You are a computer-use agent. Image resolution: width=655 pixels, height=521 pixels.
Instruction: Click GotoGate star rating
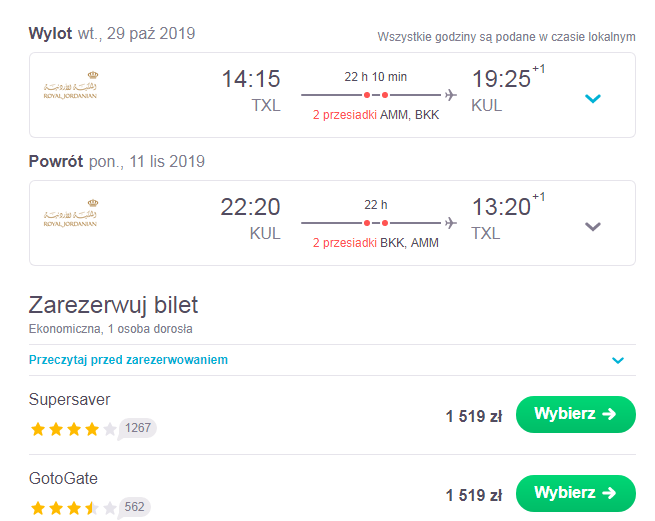point(74,508)
